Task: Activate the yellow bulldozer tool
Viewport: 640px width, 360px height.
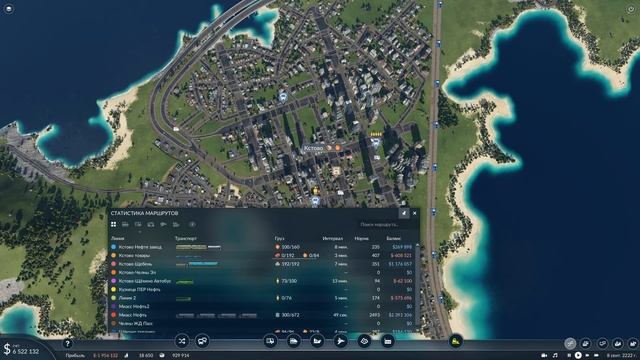Action: pyautogui.click(x=456, y=341)
